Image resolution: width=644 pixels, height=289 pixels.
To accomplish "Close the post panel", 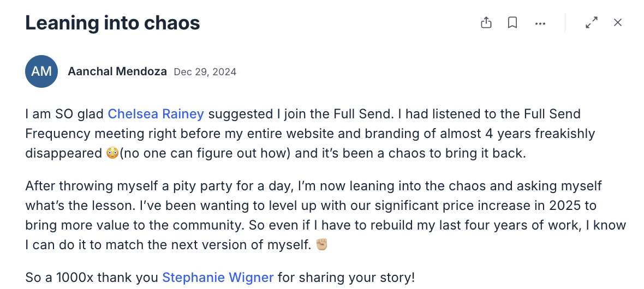I will pos(618,22).
